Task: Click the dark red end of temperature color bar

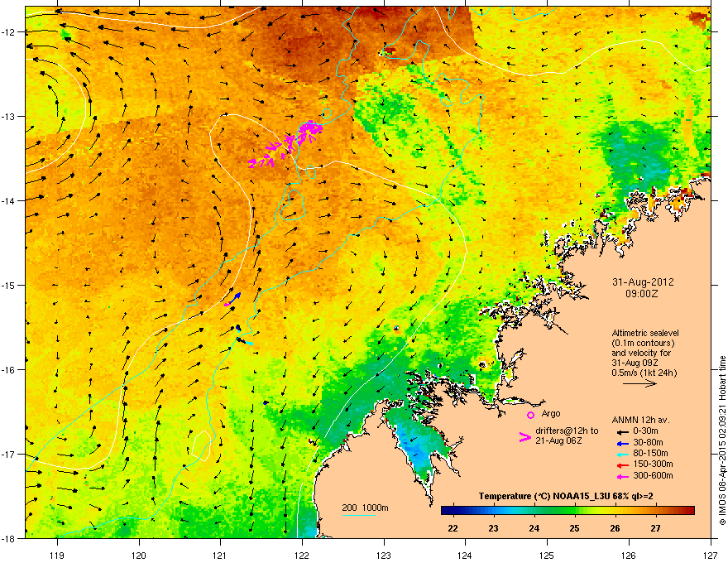Action: click(x=691, y=511)
